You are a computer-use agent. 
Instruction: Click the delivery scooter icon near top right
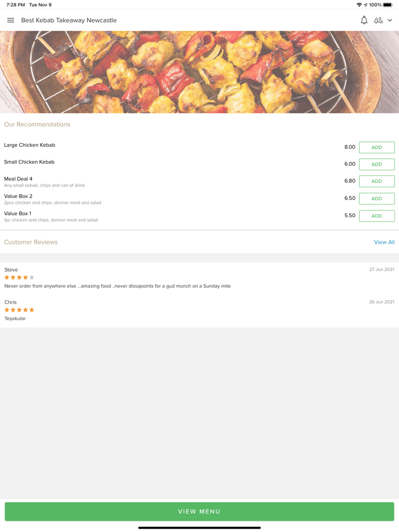379,20
